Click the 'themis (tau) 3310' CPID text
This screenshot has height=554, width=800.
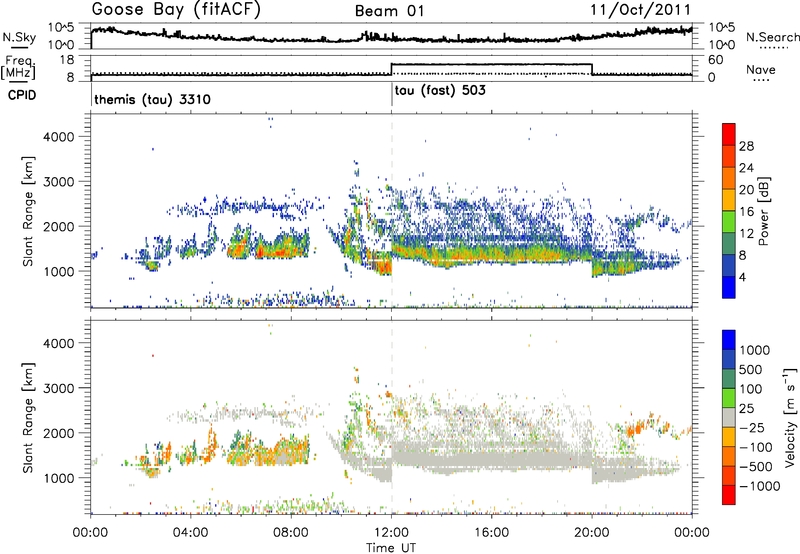click(152, 99)
